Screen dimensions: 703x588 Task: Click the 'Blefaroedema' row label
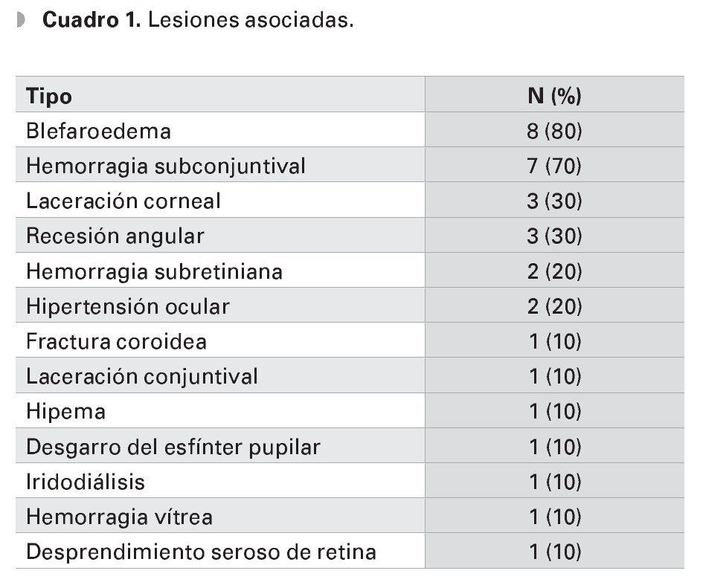pos(98,132)
